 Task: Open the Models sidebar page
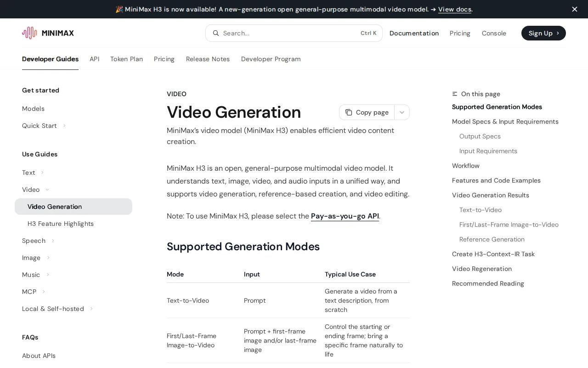click(33, 109)
